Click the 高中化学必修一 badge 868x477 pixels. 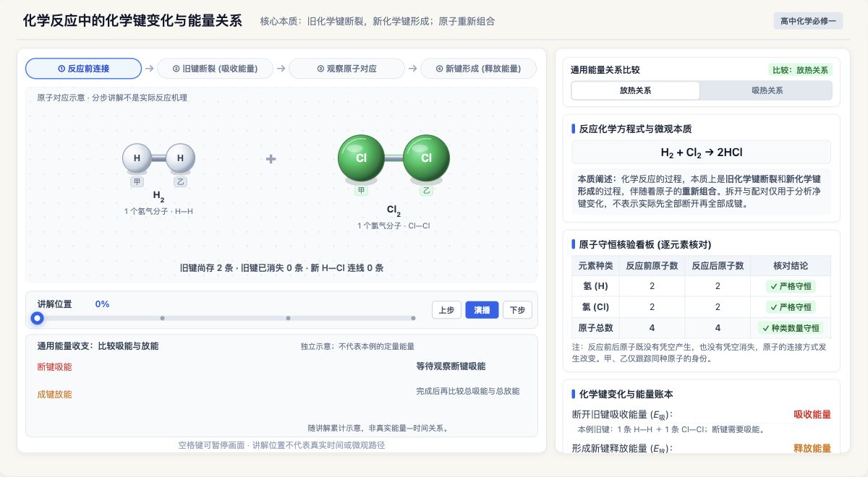point(808,21)
